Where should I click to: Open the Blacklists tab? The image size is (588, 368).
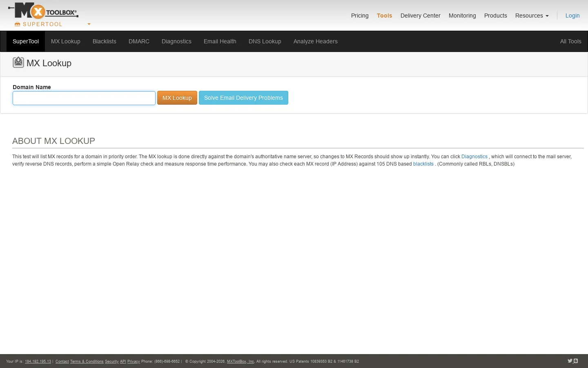pos(105,41)
